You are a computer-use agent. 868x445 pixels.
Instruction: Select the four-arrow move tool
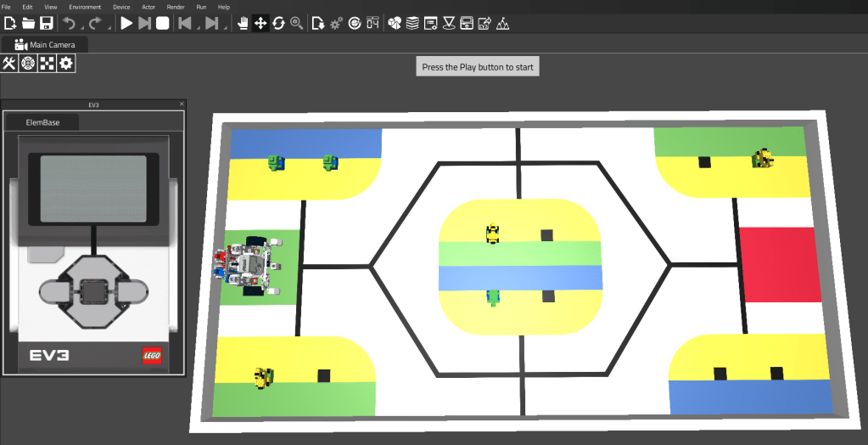[260, 23]
